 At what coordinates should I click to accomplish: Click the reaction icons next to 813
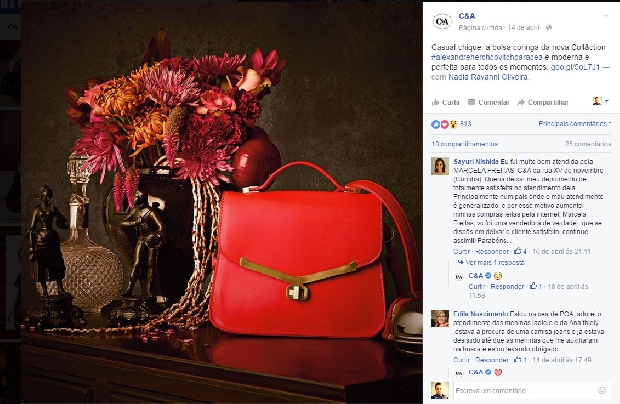click(x=444, y=124)
